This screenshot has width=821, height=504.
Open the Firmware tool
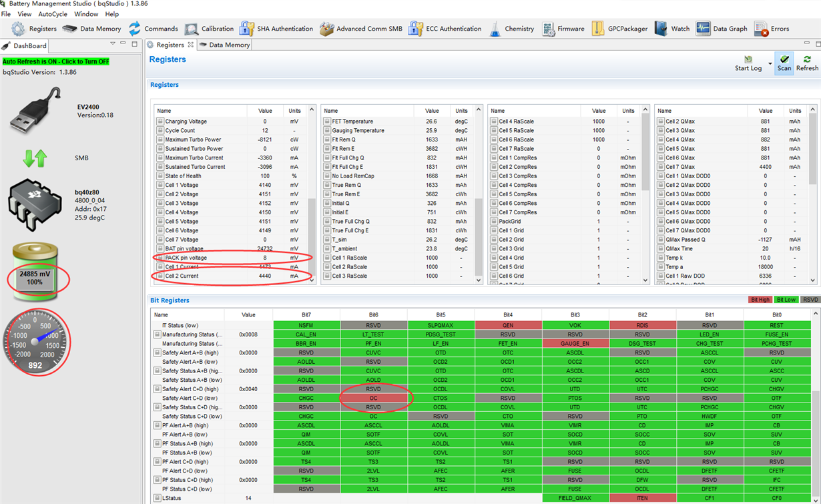click(563, 29)
